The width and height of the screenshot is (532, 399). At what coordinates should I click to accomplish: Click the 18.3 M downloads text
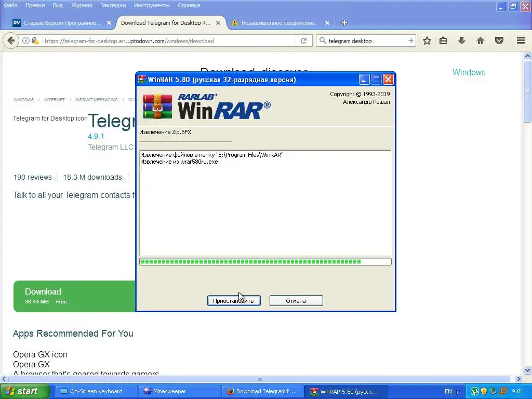(92, 177)
